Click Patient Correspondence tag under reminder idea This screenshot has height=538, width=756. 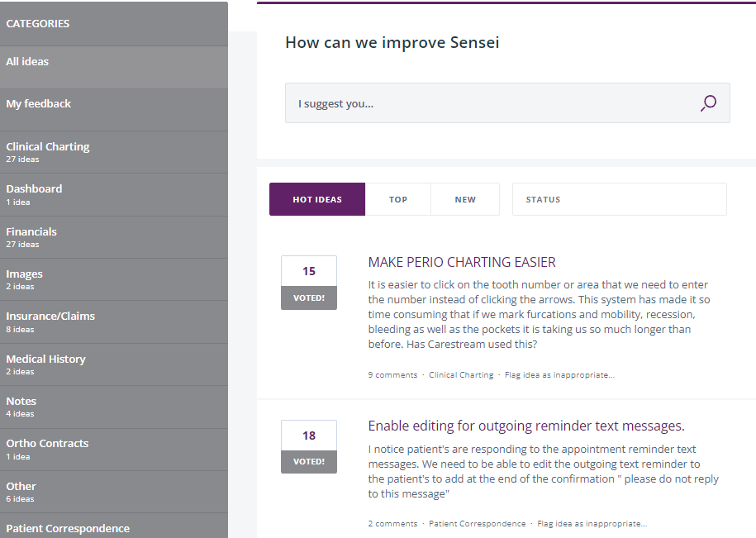coord(478,524)
